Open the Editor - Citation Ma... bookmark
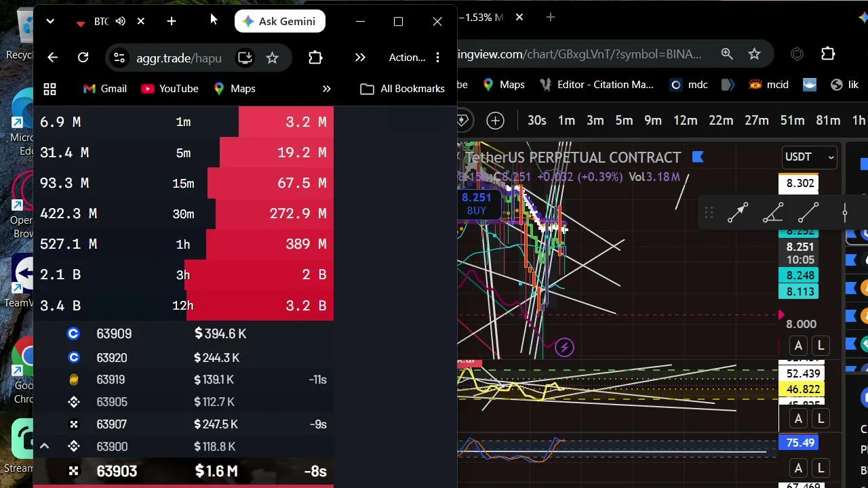 pyautogui.click(x=597, y=85)
